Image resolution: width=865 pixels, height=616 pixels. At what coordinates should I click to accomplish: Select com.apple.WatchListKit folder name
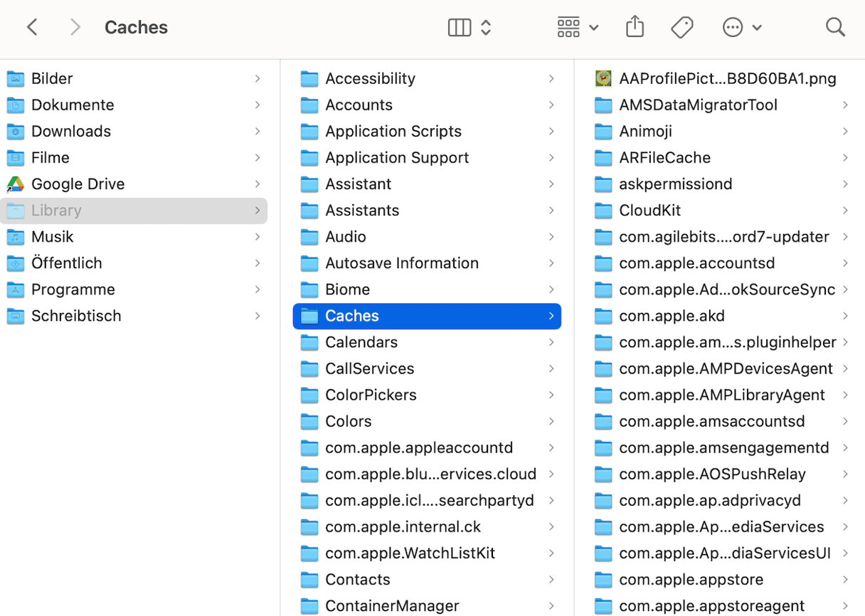click(x=410, y=553)
